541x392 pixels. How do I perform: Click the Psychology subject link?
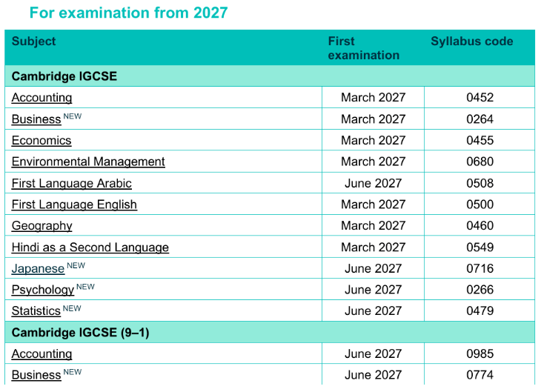point(43,290)
